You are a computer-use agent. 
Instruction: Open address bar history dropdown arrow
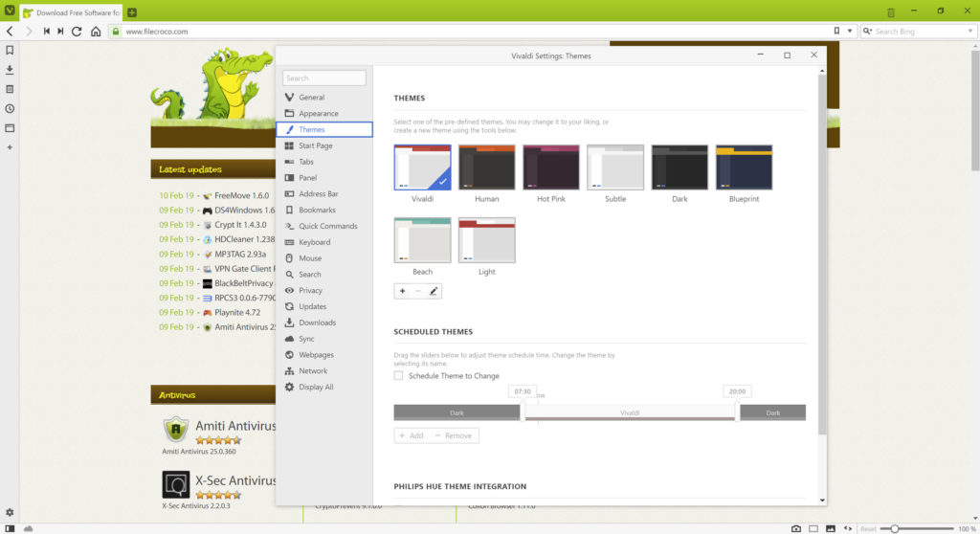(x=850, y=31)
